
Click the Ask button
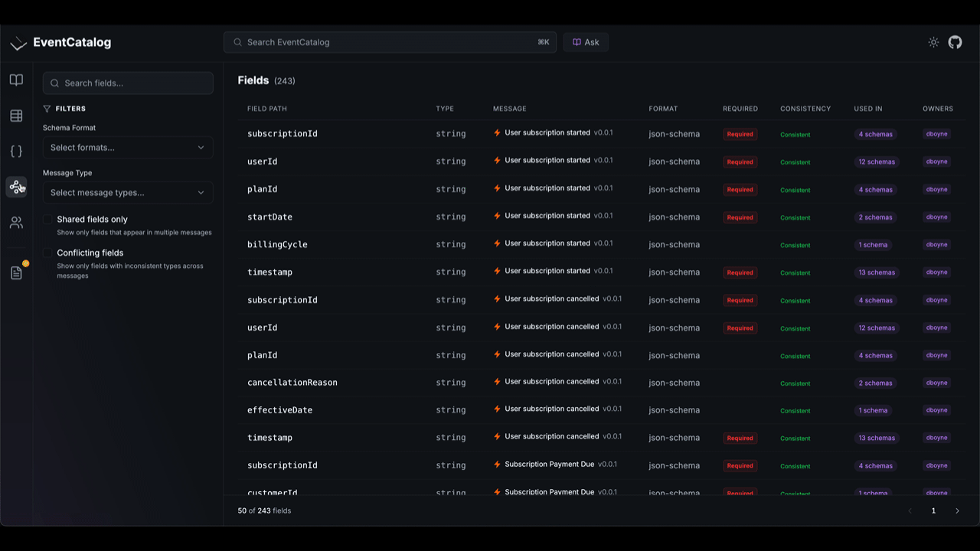click(x=586, y=42)
